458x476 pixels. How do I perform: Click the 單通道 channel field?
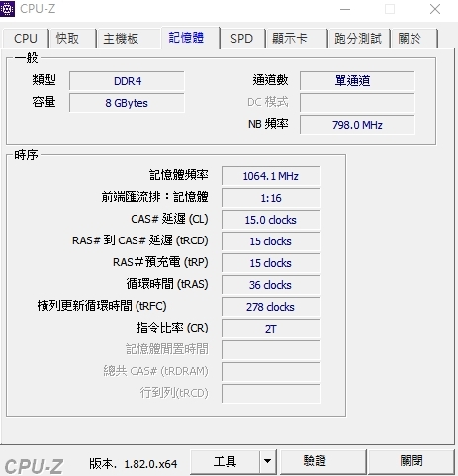click(x=357, y=81)
